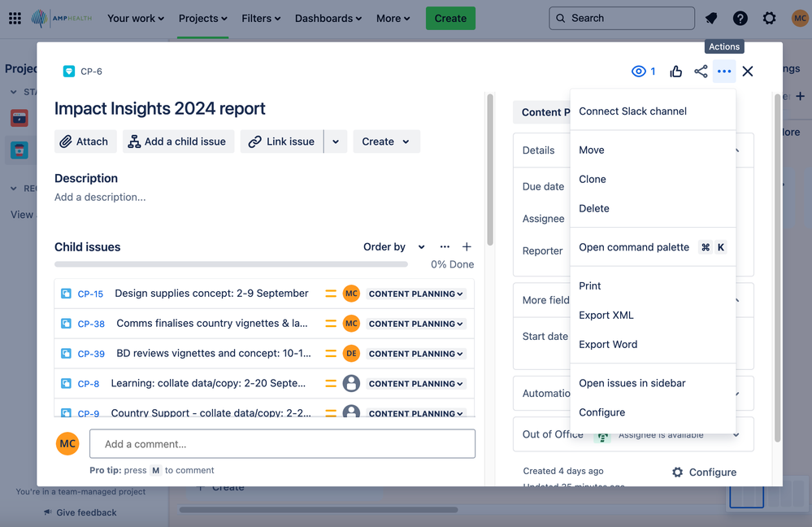This screenshot has width=812, height=527.
Task: Click the green Create button
Action: pyautogui.click(x=450, y=18)
